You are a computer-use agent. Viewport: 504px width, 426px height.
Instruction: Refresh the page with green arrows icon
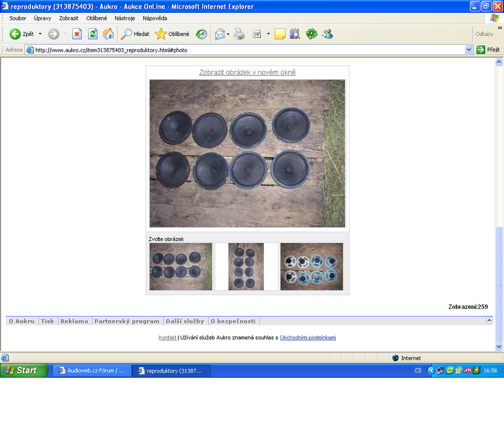click(x=93, y=34)
